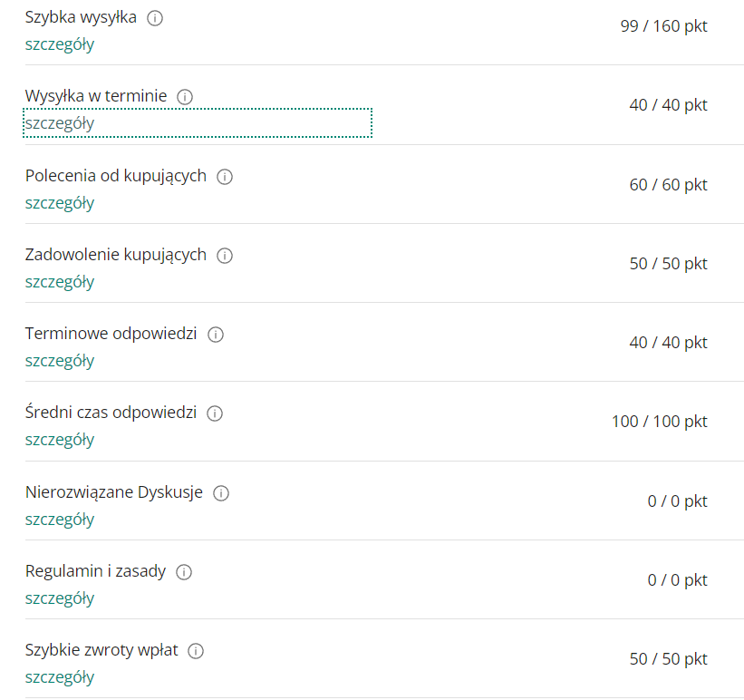Open info icon beside Terminowe odpowiedzi

[216, 335]
